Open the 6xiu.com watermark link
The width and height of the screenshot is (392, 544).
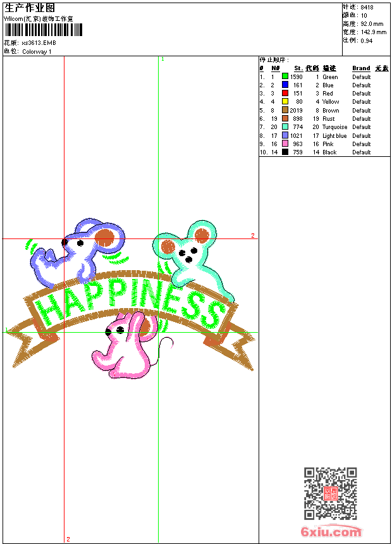(331, 531)
